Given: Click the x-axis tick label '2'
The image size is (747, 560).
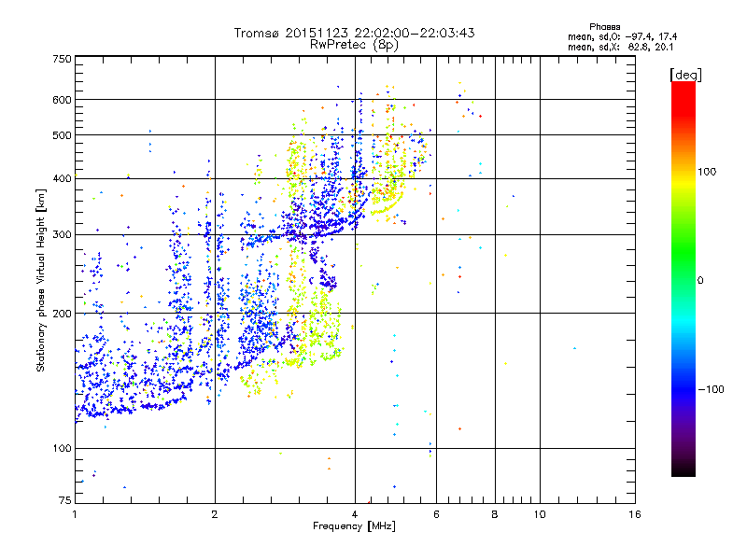Looking at the screenshot, I should click(x=215, y=514).
